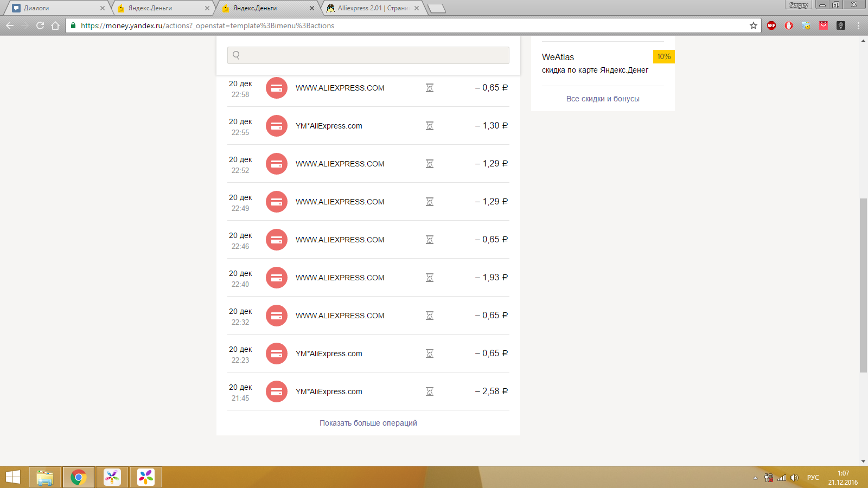
Task: Click the YM*AliExpress.com merchant at 21:45
Action: click(329, 391)
